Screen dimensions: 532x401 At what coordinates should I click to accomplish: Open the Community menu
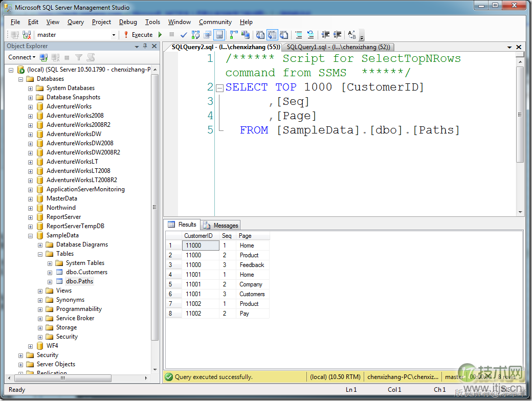point(215,22)
